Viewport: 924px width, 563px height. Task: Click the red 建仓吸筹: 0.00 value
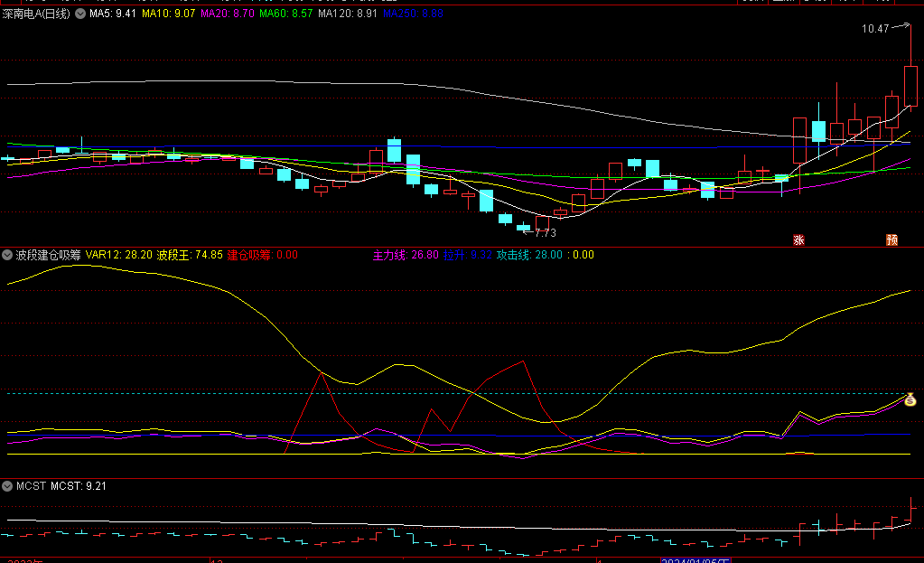pos(262,255)
